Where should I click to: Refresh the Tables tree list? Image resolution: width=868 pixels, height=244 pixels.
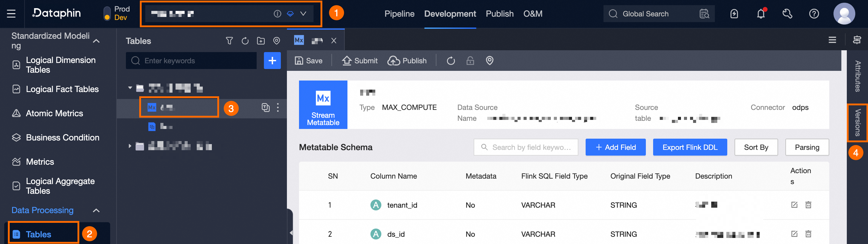[245, 41]
